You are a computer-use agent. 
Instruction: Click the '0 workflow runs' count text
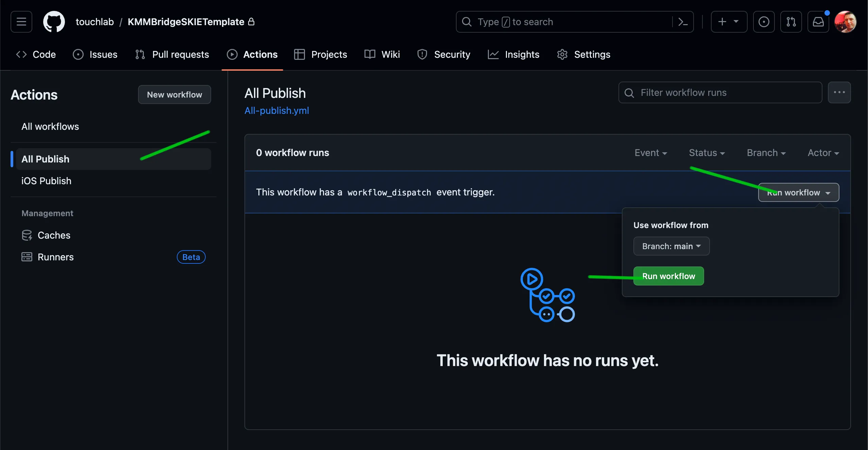coord(292,153)
